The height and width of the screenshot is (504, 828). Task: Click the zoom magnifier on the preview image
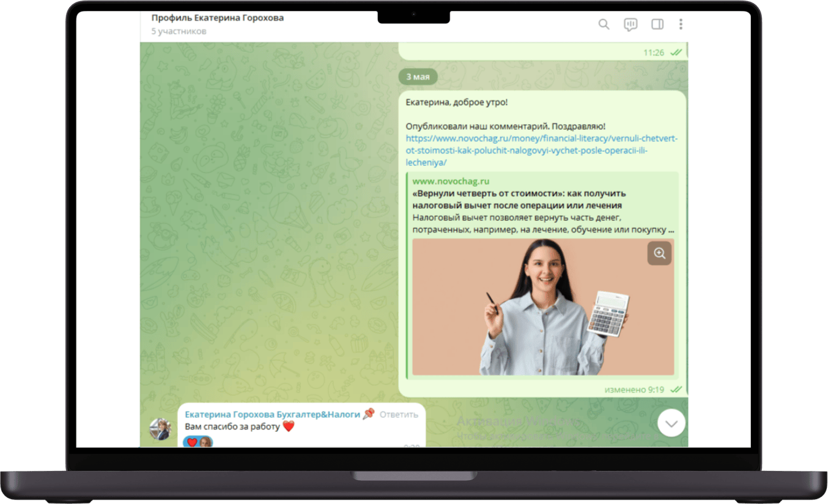click(659, 253)
